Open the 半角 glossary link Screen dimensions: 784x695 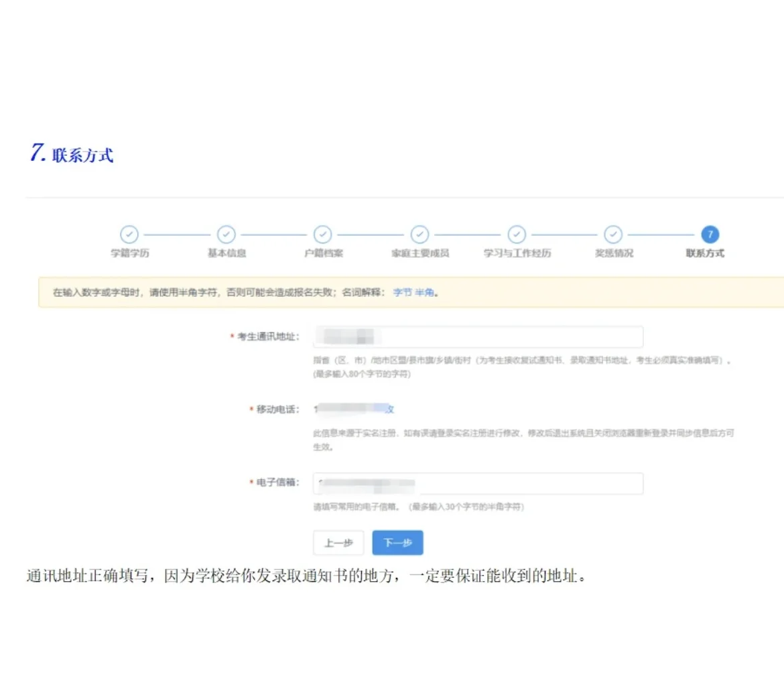click(421, 292)
